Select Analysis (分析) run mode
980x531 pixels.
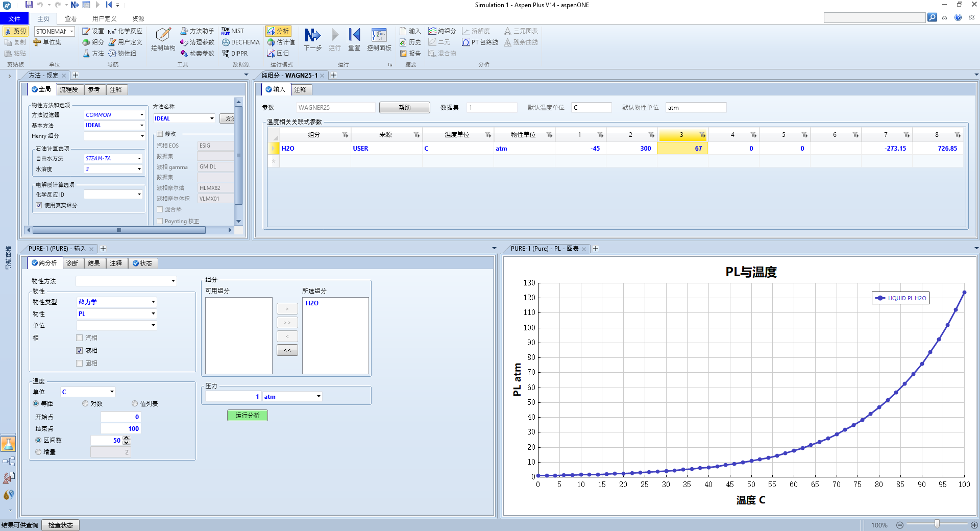[x=278, y=31]
